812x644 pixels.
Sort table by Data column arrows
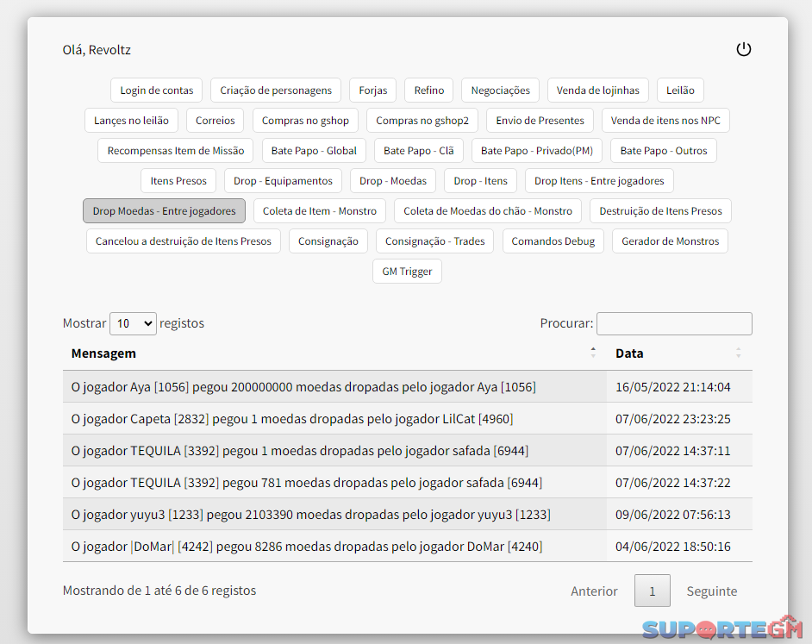pyautogui.click(x=738, y=353)
